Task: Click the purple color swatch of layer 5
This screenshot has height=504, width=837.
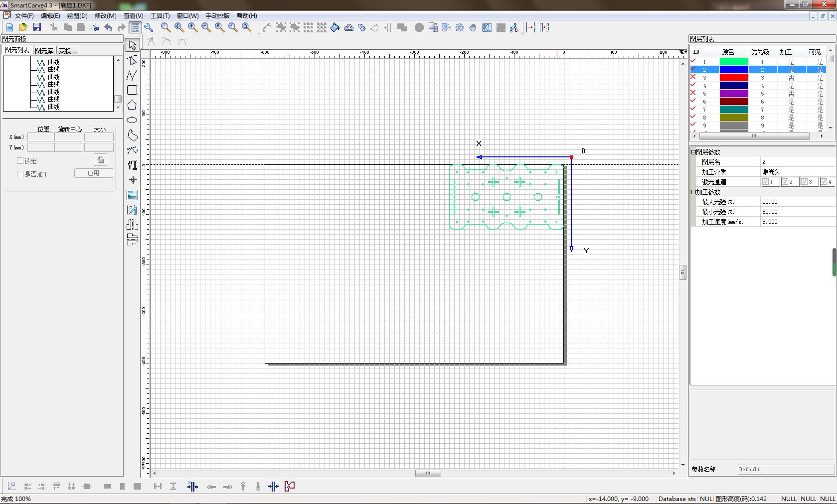Action: coord(734,94)
